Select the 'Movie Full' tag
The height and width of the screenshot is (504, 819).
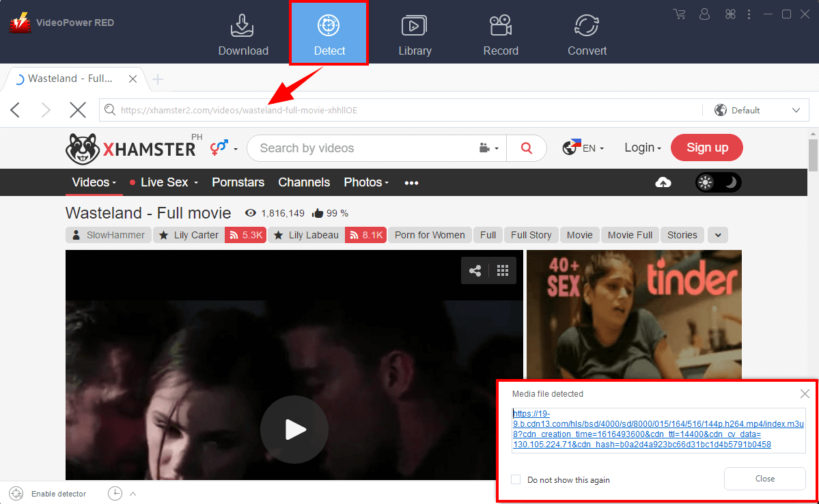click(630, 235)
